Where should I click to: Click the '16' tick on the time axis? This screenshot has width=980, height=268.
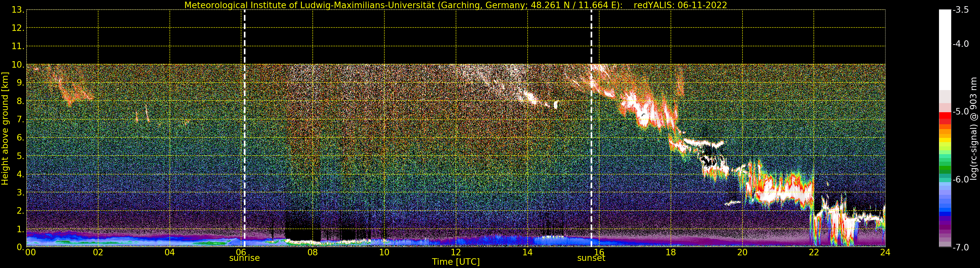[599, 252]
